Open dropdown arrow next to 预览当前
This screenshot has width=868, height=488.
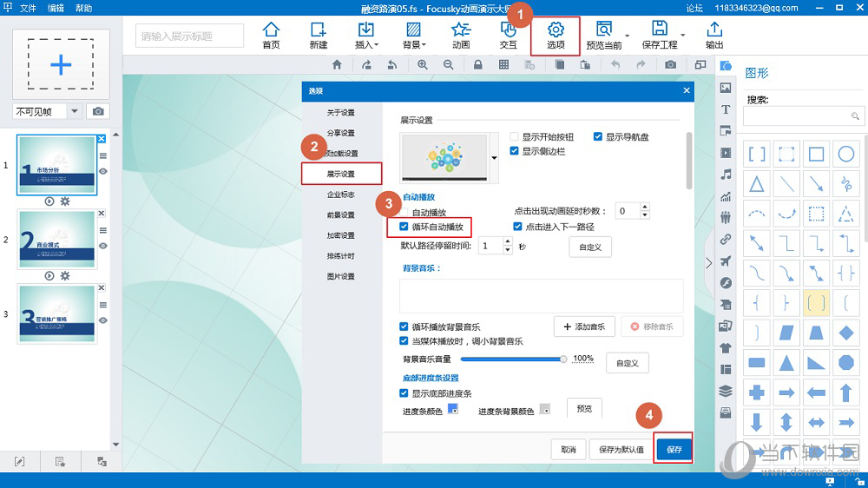click(x=628, y=36)
